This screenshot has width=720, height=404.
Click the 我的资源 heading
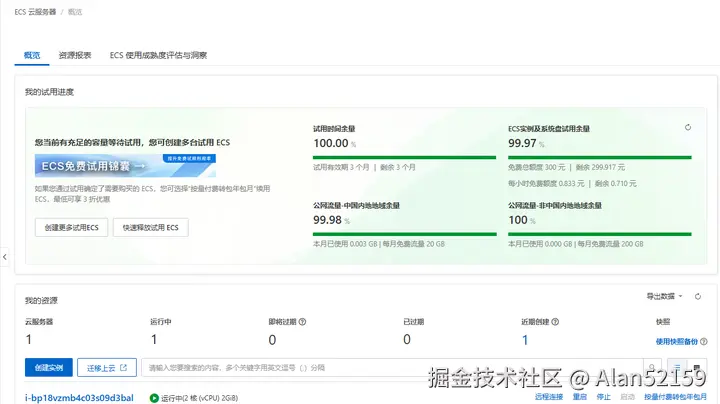pyautogui.click(x=41, y=301)
